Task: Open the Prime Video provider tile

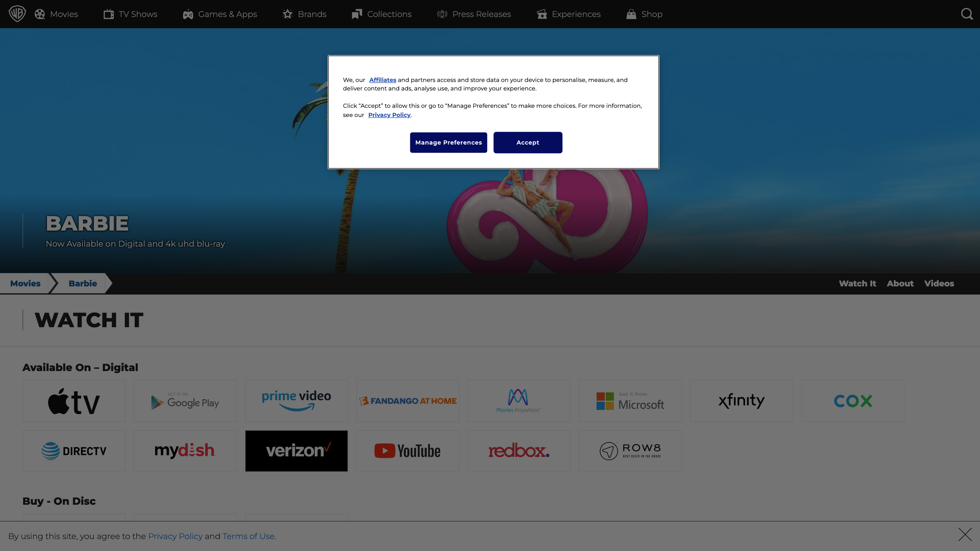Action: [x=296, y=401]
